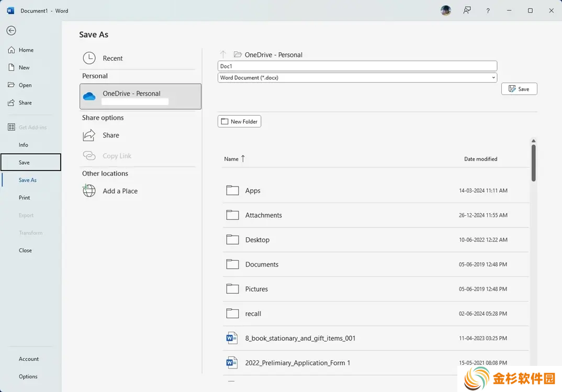Click the Save button next to file type
Screen dimensions: 562x392
[x=519, y=89]
